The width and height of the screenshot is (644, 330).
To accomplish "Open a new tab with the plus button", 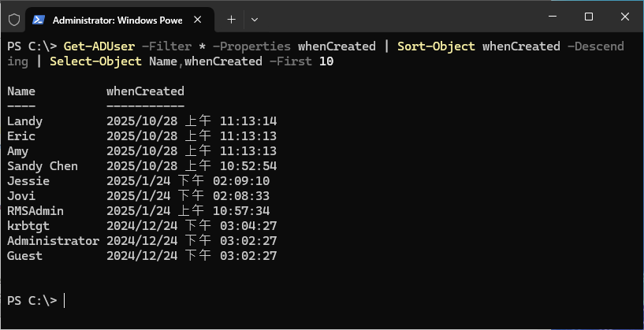I will pyautogui.click(x=231, y=17).
